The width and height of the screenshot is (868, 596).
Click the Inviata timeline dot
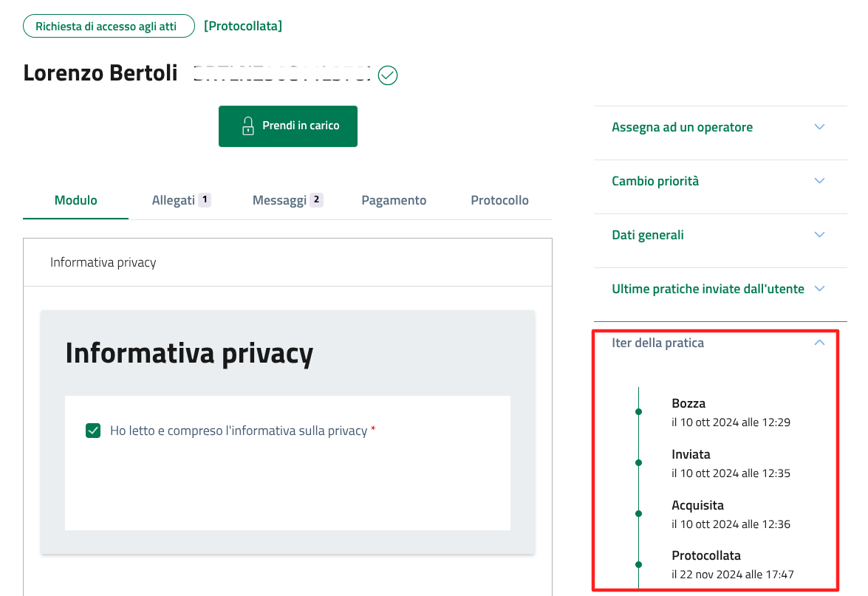point(638,462)
